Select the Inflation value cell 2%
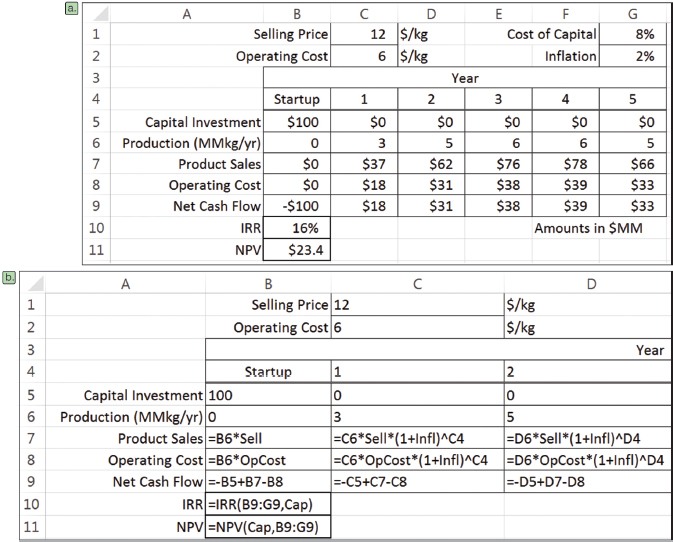 (x=634, y=57)
